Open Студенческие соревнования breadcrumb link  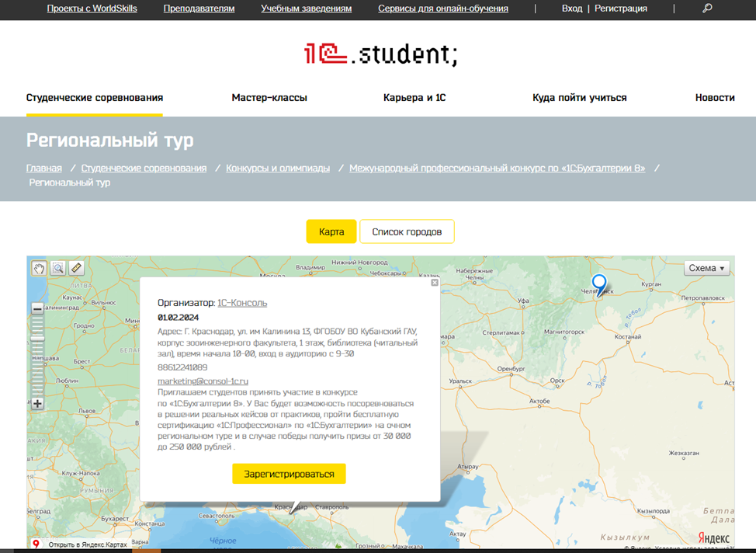point(144,168)
